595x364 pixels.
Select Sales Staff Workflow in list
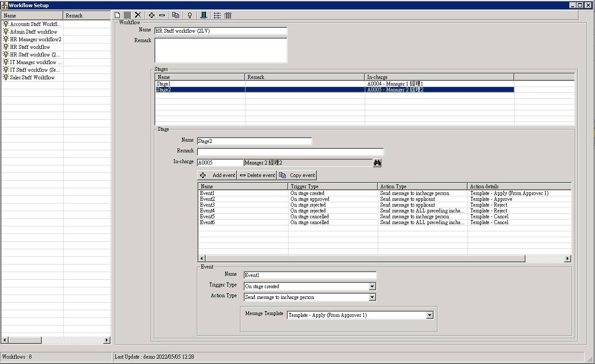32,78
